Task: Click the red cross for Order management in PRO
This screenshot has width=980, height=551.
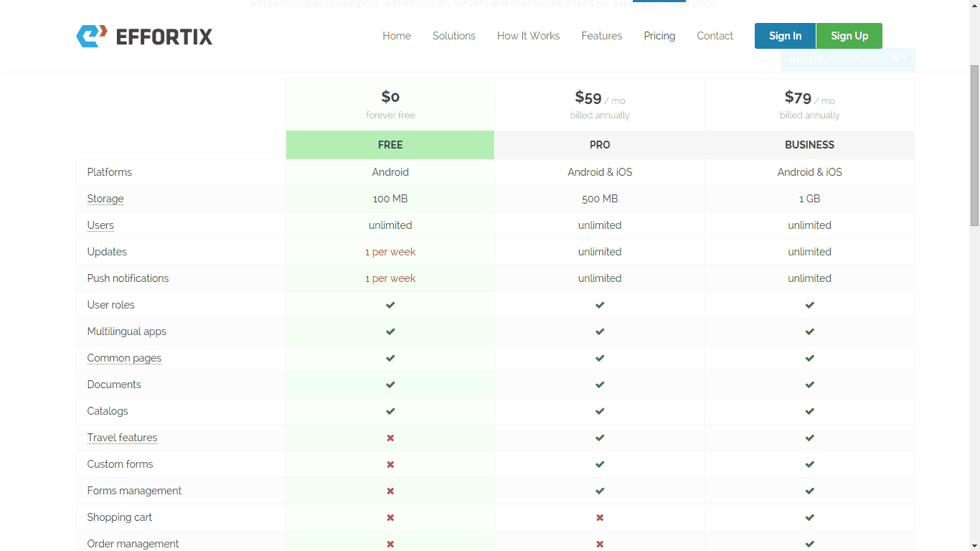Action: (600, 544)
